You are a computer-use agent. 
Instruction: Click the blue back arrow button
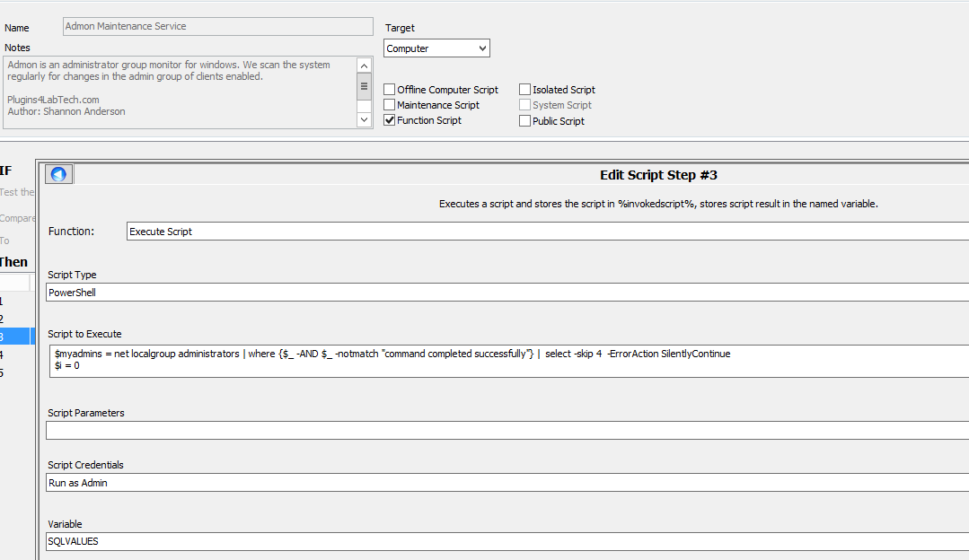(59, 174)
